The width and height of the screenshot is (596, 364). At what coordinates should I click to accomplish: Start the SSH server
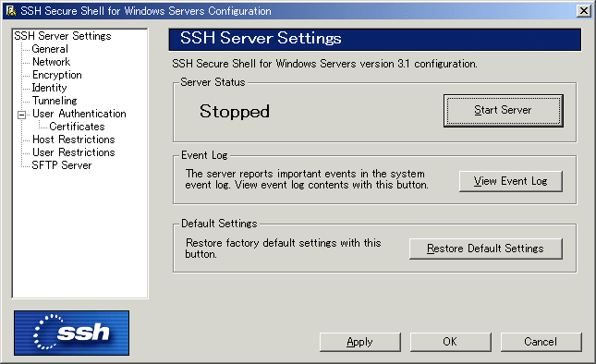[504, 111]
